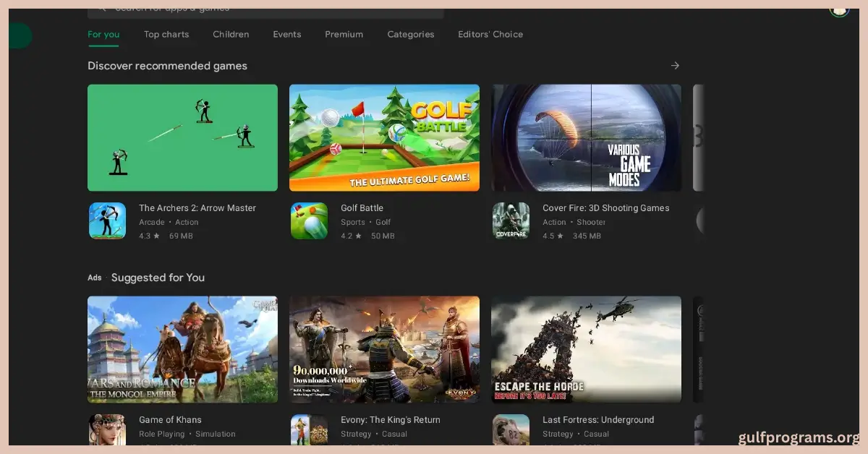Switch to the Top charts tab
Viewport: 868px width, 454px height.
(166, 34)
